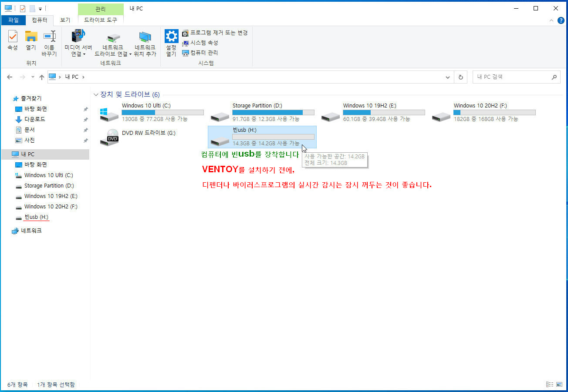The height and width of the screenshot is (392, 568).
Task: Open Settings (설정 열기) gear icon
Action: (171, 44)
